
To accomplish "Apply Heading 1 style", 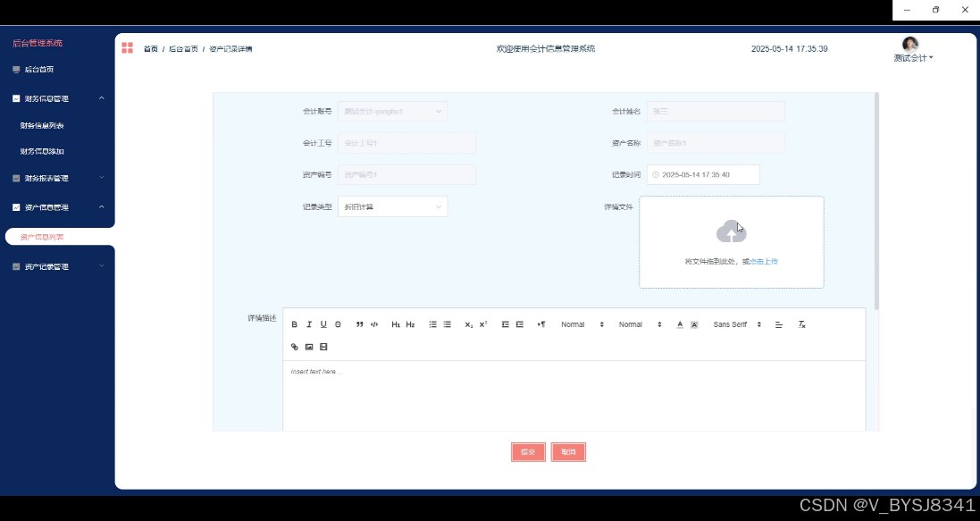I will (396, 324).
